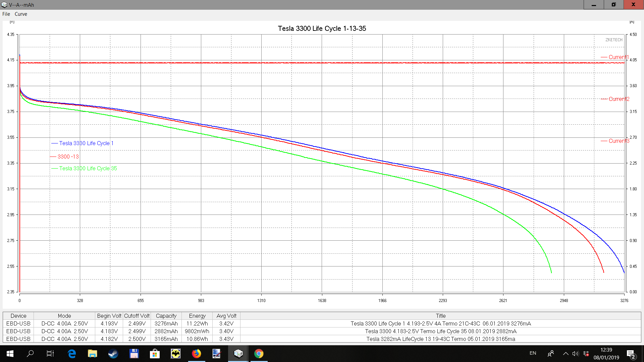Screen dimensions: 644x362
Task: Click the Capacity column header
Action: 166,316
